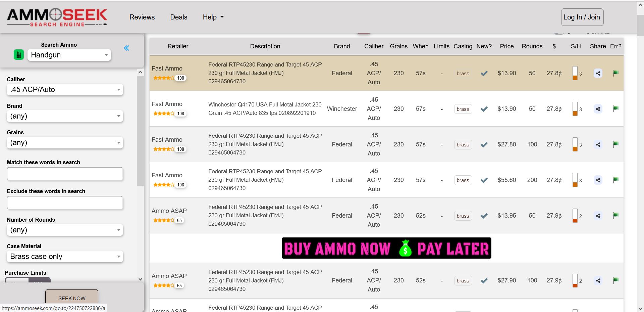
Task: Sort results by Price column
Action: (506, 46)
